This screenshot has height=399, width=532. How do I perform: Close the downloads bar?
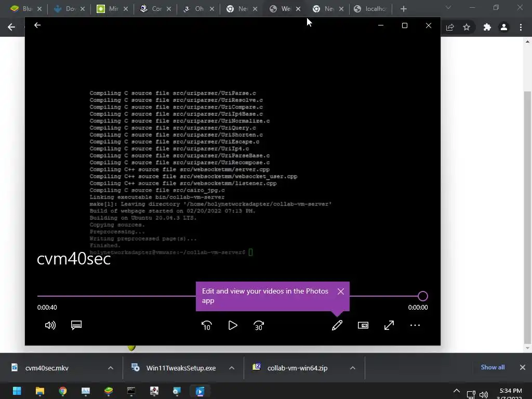[523, 367]
